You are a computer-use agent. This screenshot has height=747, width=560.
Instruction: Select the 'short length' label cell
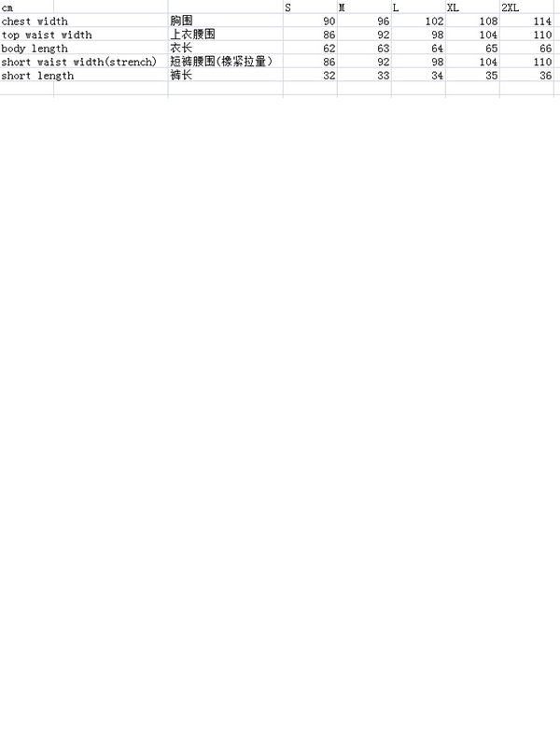(84, 76)
